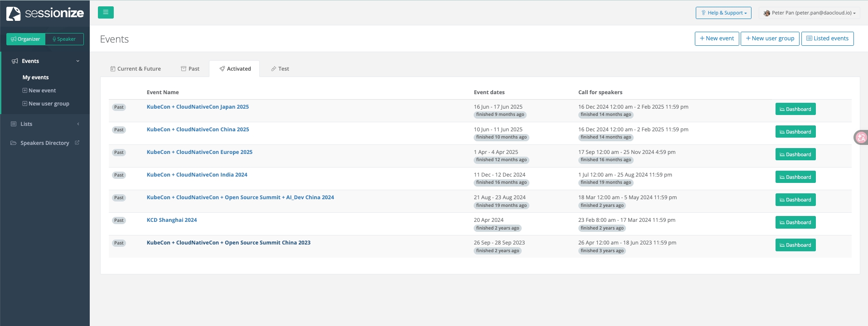Click Peter Pan's profile avatar
Image resolution: width=868 pixels, height=326 pixels.
766,13
